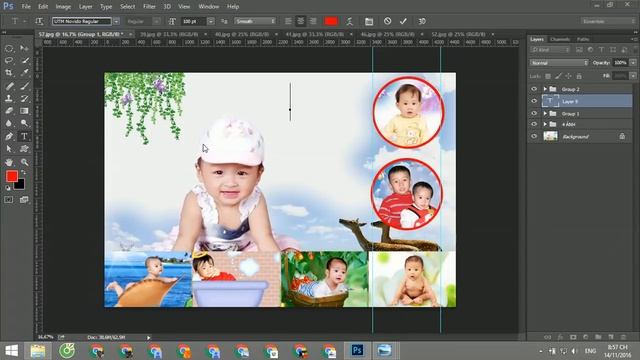
Task: Select the Elliptical Marquee tool
Action: point(9,49)
